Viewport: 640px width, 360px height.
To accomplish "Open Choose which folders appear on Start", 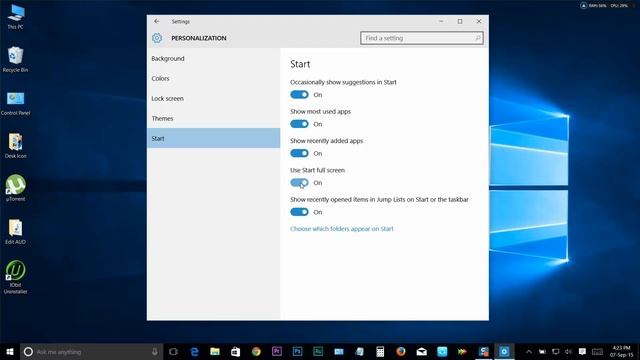I will pos(342,229).
